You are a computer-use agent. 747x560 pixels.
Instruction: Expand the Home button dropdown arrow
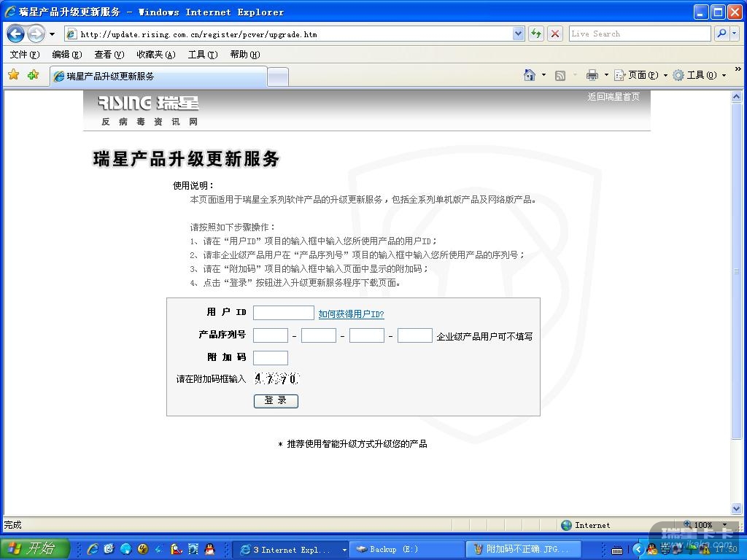543,75
